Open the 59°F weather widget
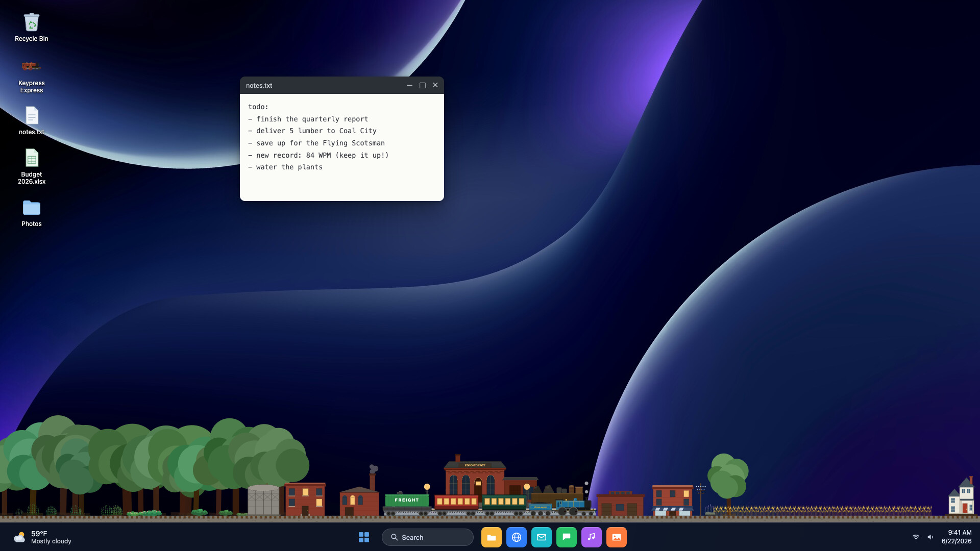This screenshot has width=980, height=551. point(43,537)
